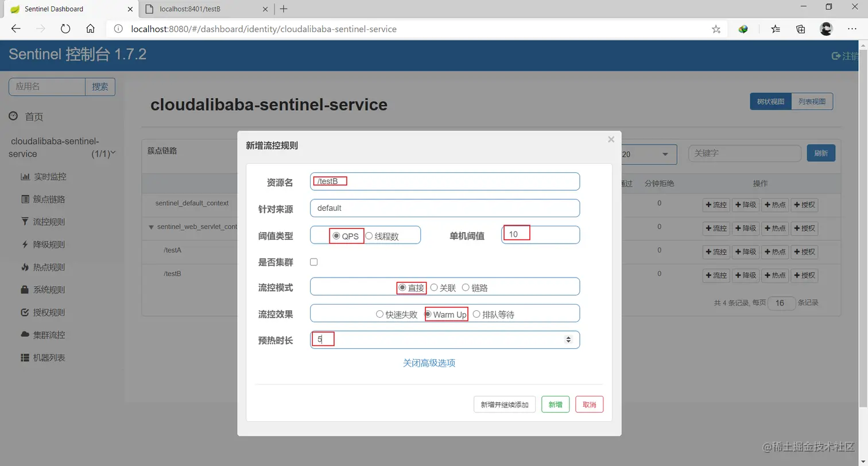
Task: Click the green 新增 button
Action: coord(555,405)
